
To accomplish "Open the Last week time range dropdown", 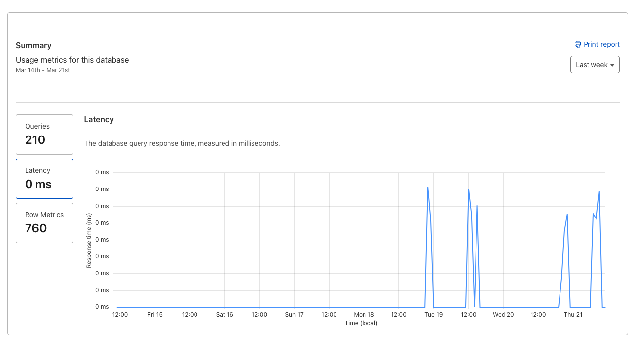I will (x=595, y=65).
